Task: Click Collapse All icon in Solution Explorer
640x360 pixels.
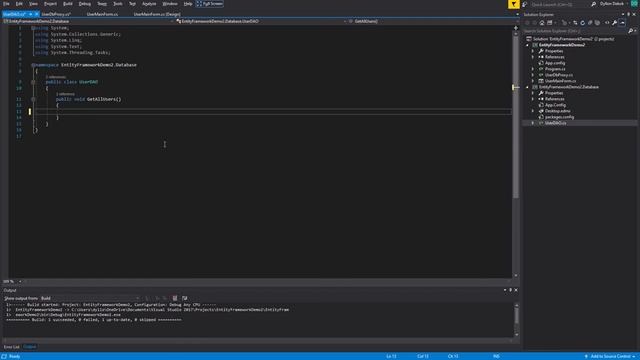Action: pos(590,23)
